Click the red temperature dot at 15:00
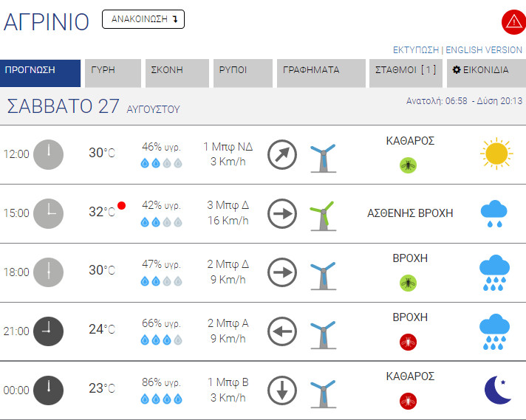 pyautogui.click(x=121, y=205)
